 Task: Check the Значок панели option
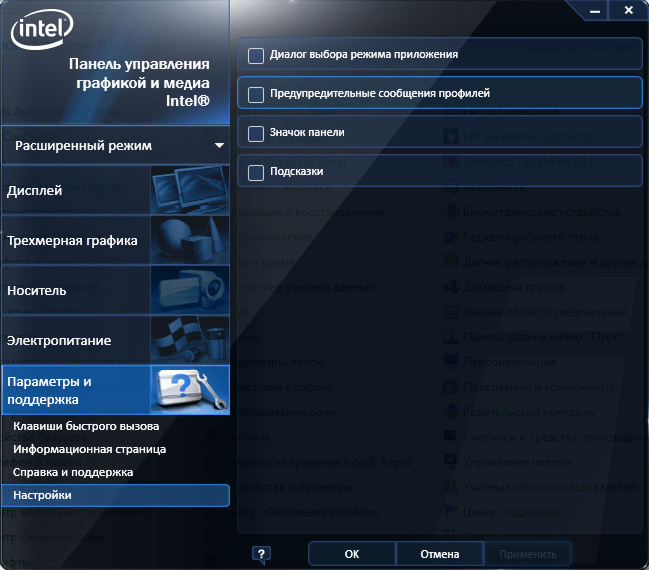[256, 134]
